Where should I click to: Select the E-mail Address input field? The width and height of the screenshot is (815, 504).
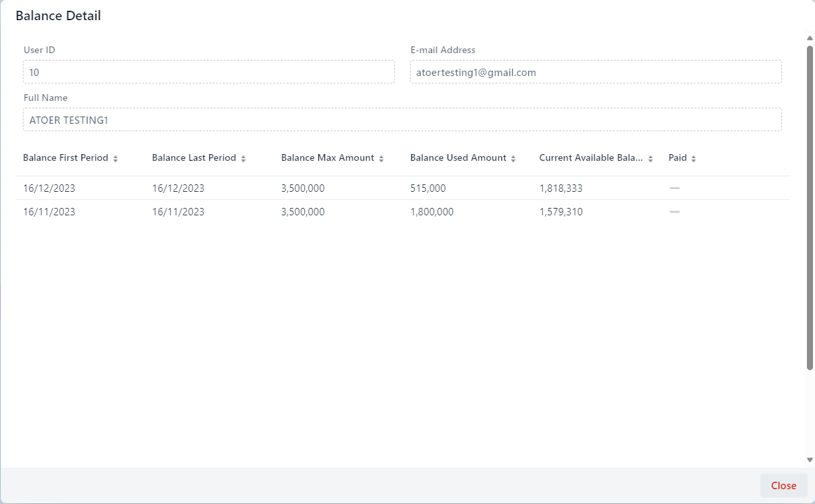596,72
